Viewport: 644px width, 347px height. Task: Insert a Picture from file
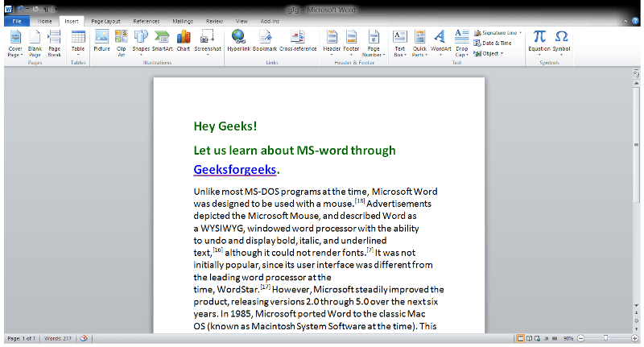point(101,41)
